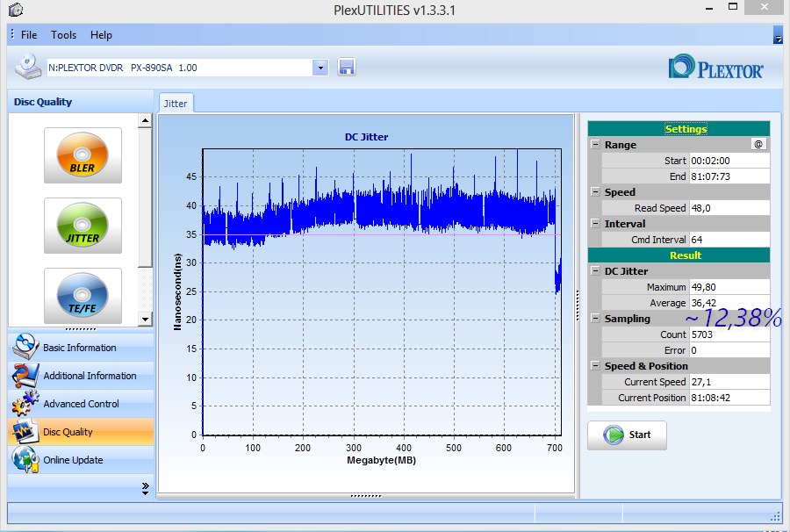
Task: Select the Disc Quality section
Action: pyautogui.click(x=81, y=432)
